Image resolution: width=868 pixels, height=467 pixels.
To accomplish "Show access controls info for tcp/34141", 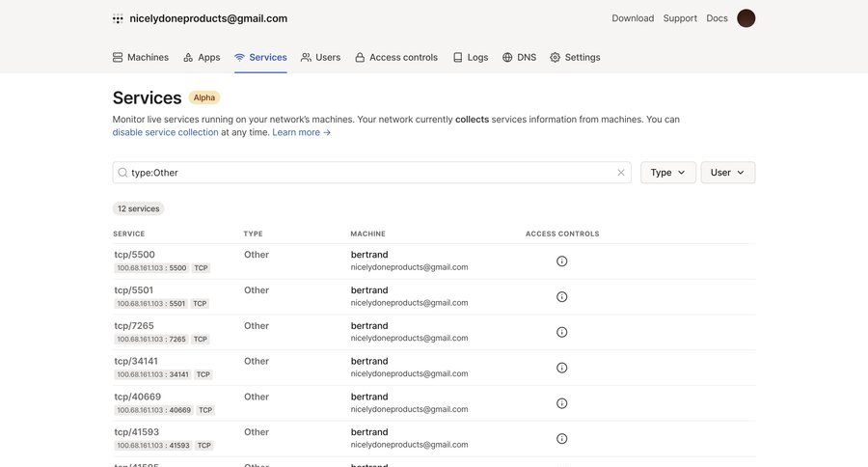I will point(562,368).
